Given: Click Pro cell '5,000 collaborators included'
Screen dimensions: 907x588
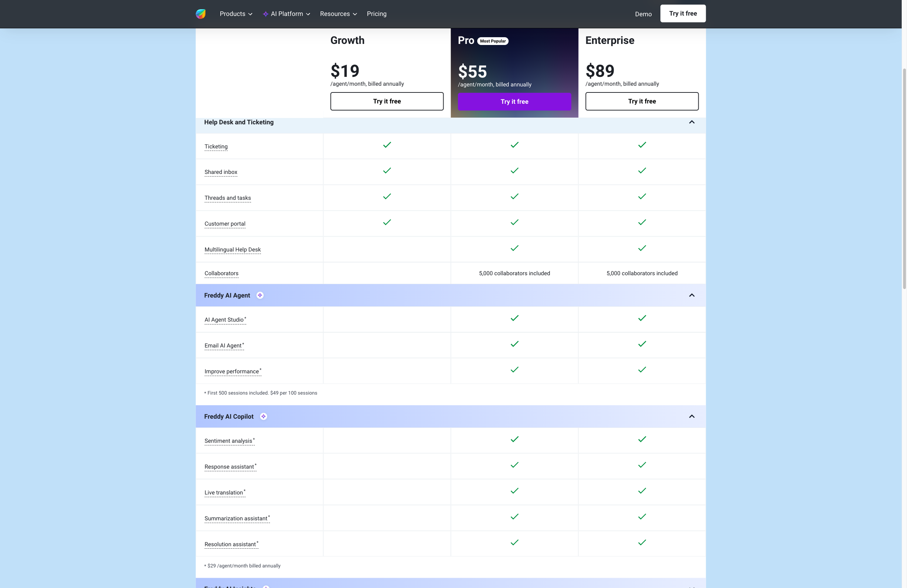Looking at the screenshot, I should coord(514,273).
